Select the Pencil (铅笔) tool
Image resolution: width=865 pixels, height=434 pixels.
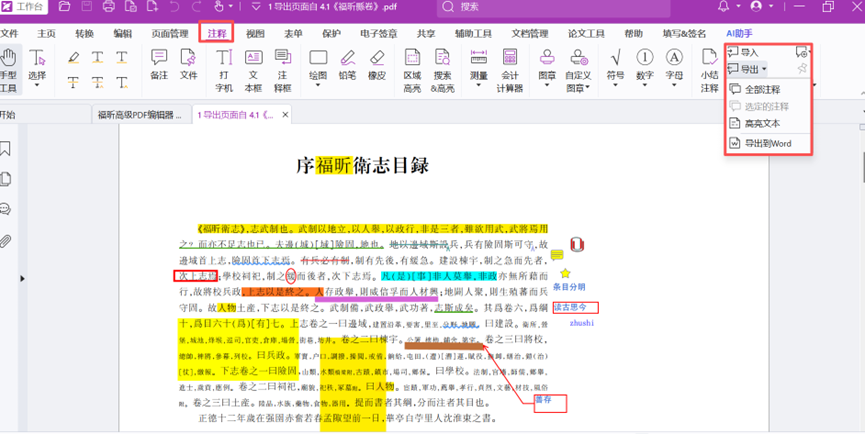347,66
